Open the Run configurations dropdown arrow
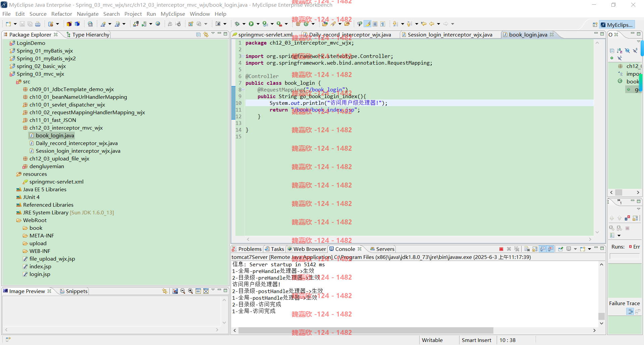Viewport: 644px width, 345px height. (258, 24)
